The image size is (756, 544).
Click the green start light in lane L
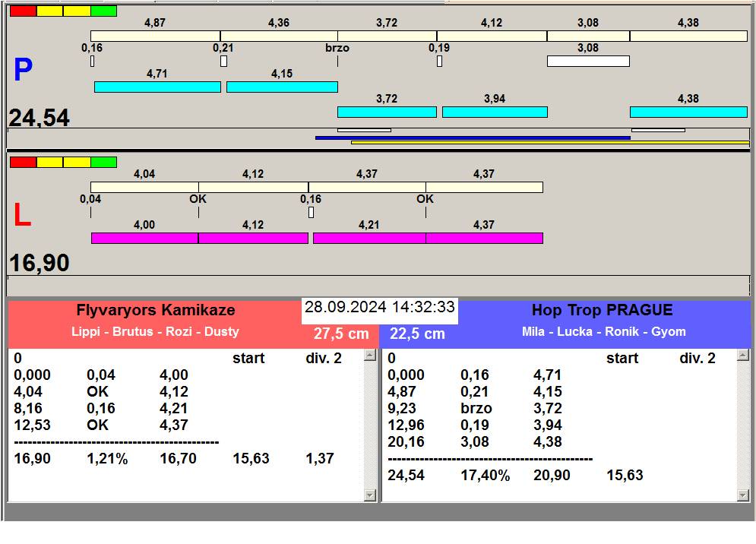[x=103, y=162]
